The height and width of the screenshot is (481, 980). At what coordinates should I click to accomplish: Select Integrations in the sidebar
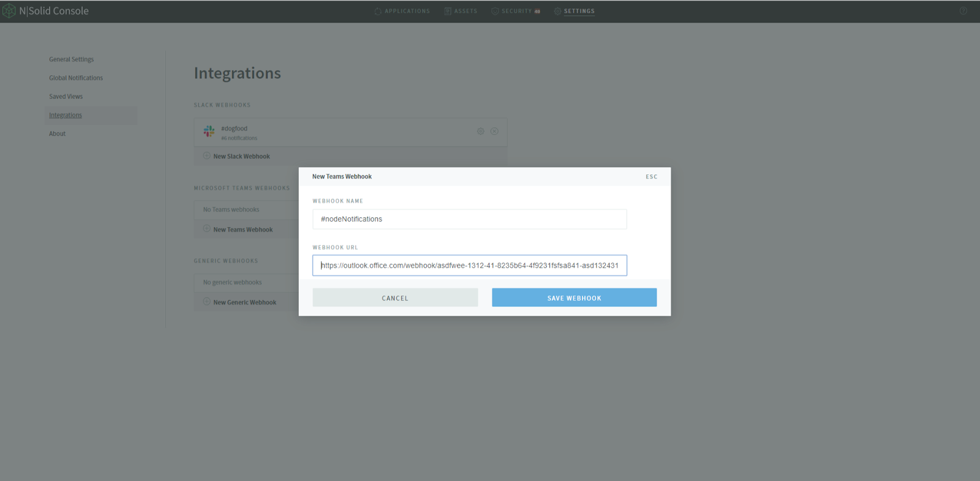coord(66,115)
